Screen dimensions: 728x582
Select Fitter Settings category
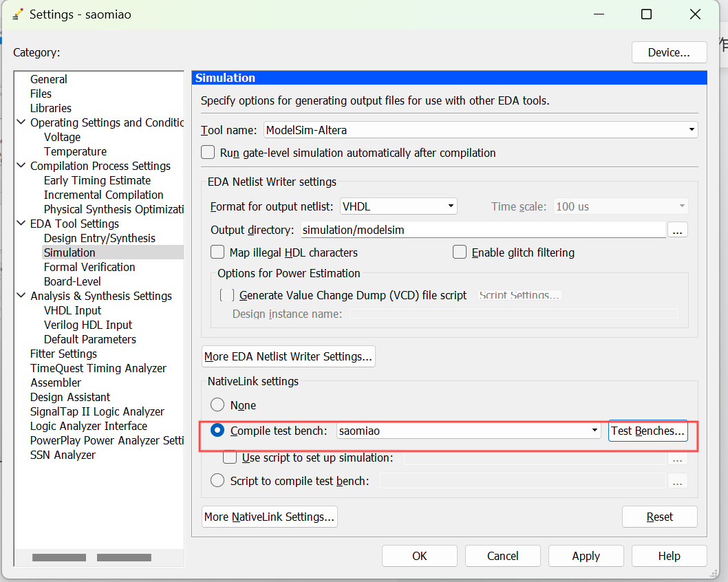(63, 354)
